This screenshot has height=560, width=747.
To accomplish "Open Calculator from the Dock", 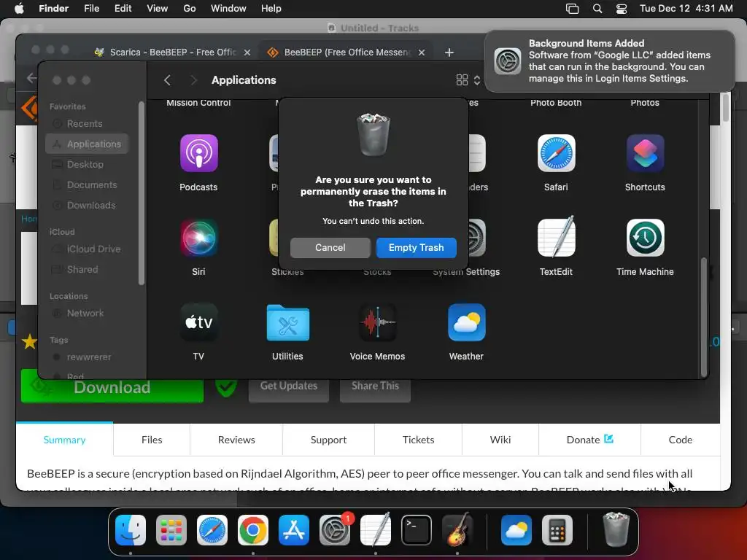I will tap(557, 530).
